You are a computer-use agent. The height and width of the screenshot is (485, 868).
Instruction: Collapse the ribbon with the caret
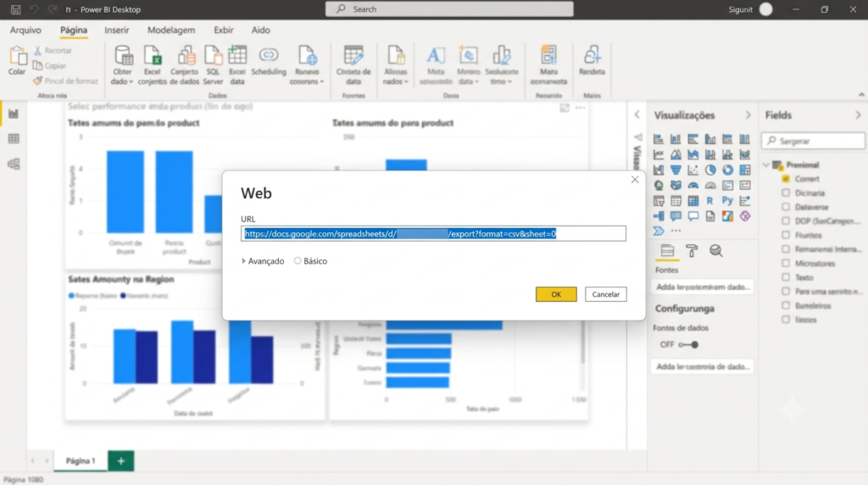(861, 95)
